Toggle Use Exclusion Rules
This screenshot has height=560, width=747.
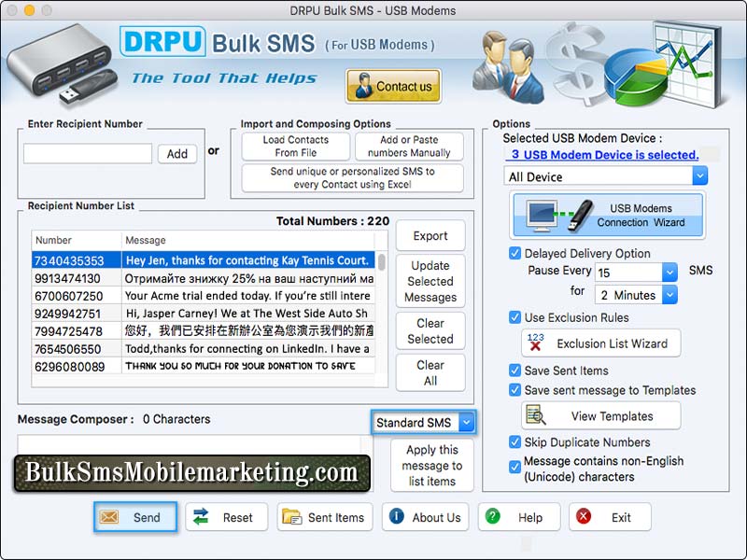pyautogui.click(x=514, y=317)
